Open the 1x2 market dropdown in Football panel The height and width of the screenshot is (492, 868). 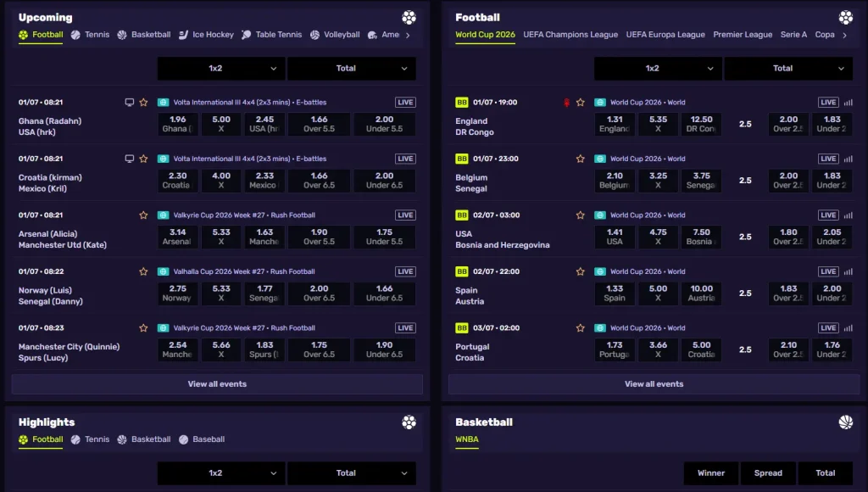658,69
